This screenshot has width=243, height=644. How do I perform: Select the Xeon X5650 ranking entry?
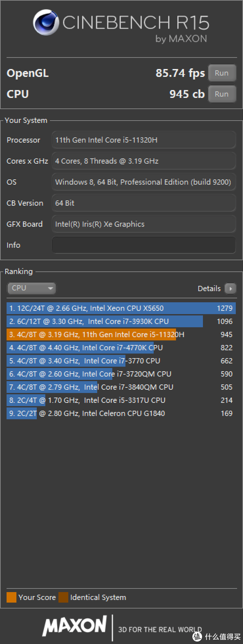121,308
